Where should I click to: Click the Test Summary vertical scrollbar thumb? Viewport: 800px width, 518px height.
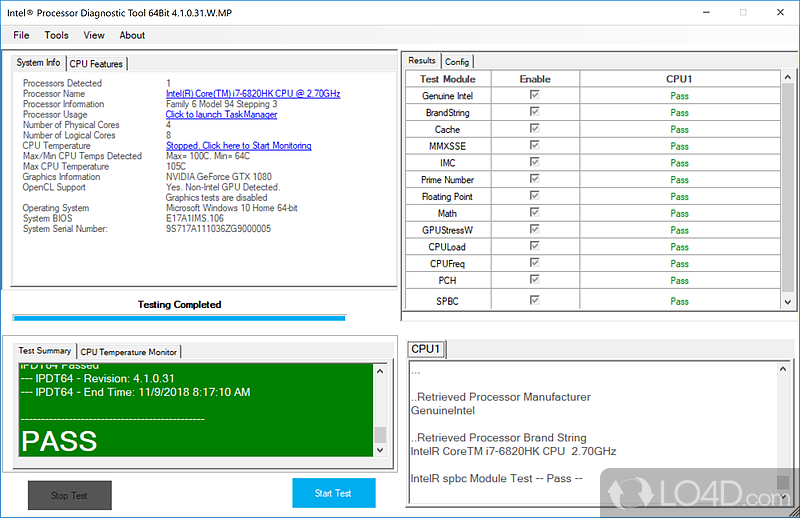click(x=380, y=436)
